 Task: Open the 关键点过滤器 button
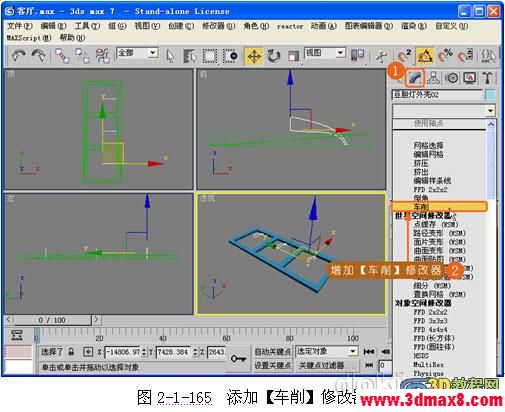327,365
